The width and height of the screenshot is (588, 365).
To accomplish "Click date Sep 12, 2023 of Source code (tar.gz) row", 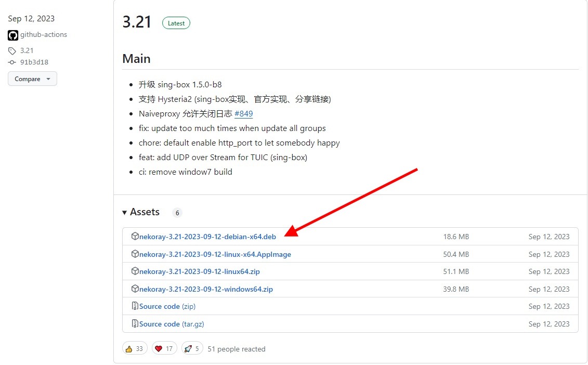I will 549,324.
